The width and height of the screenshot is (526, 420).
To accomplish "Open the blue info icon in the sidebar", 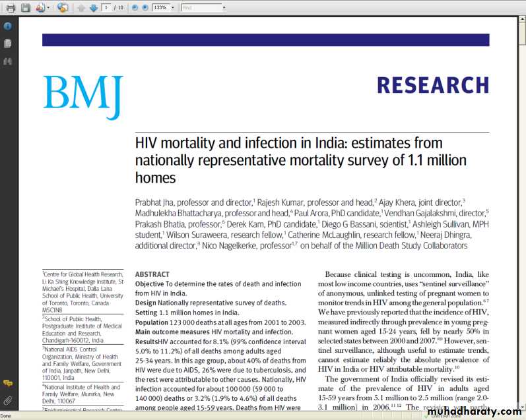I will coord(8,26).
